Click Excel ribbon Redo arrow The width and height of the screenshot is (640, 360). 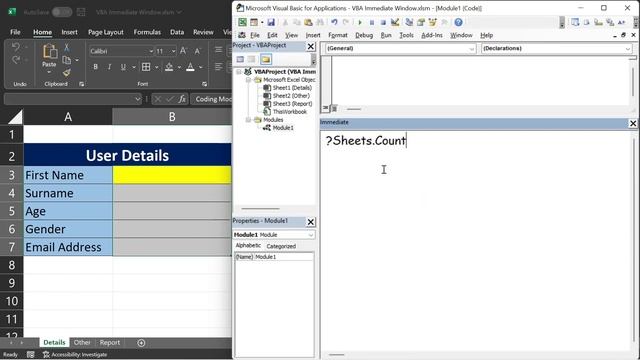coord(16,60)
